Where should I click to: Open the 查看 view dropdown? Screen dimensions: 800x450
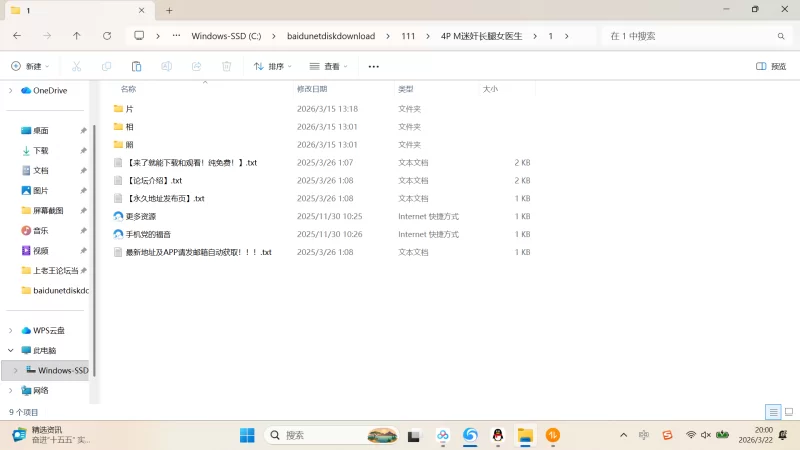[328, 66]
